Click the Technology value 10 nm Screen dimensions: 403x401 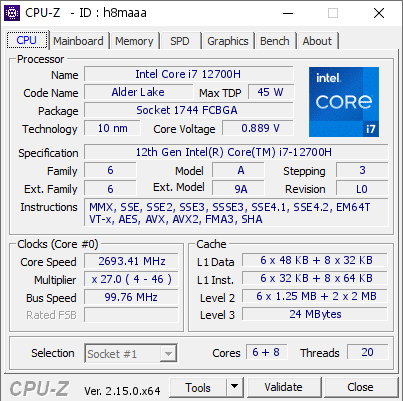click(112, 128)
